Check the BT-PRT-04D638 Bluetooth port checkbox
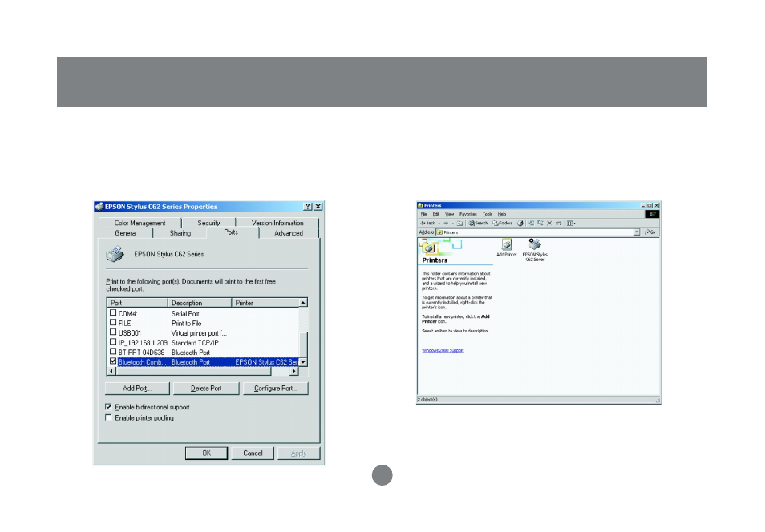Screen dimensions: 765x532 113,352
